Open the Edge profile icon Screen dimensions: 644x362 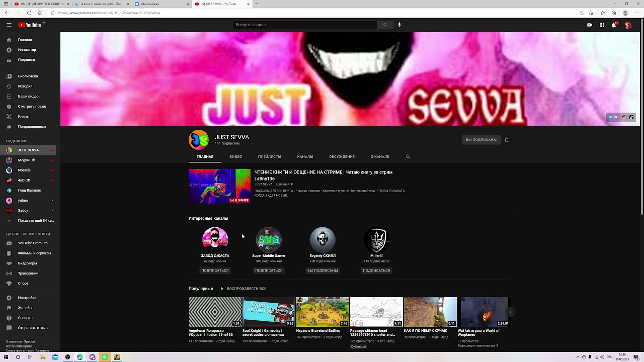(x=625, y=13)
